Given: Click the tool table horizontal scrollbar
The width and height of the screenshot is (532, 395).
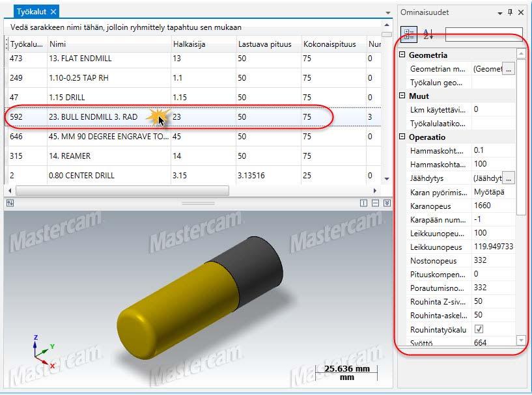Looking at the screenshot, I should [x=122, y=191].
